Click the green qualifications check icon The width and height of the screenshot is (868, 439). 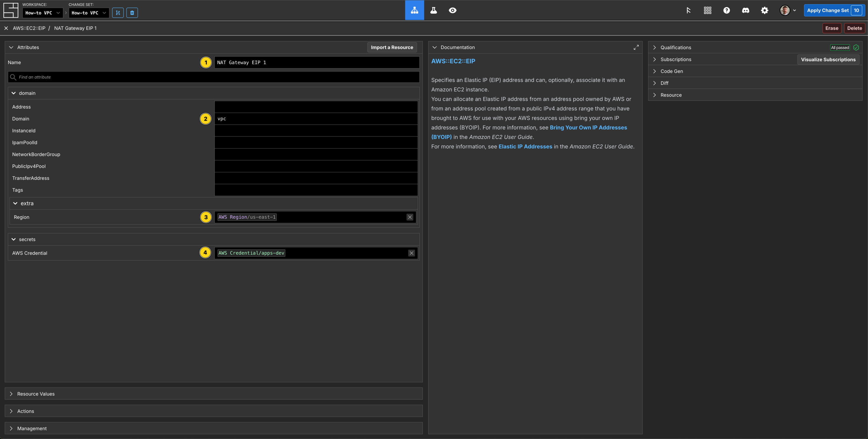point(856,48)
